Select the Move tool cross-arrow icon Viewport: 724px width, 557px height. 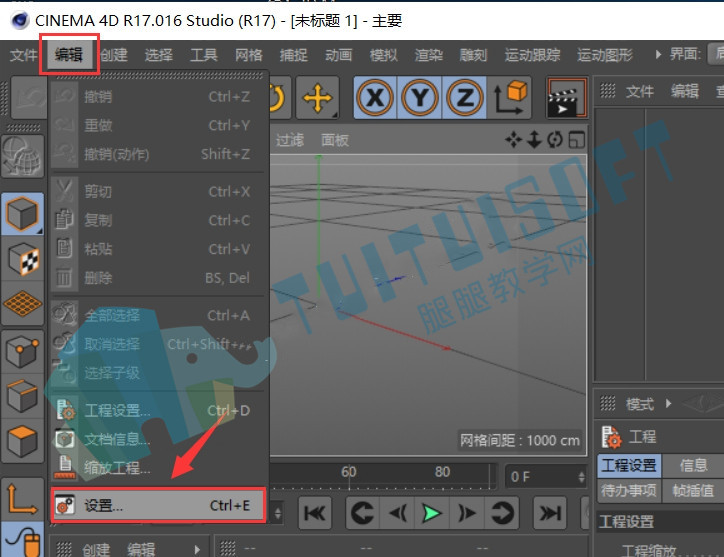pyautogui.click(x=318, y=98)
